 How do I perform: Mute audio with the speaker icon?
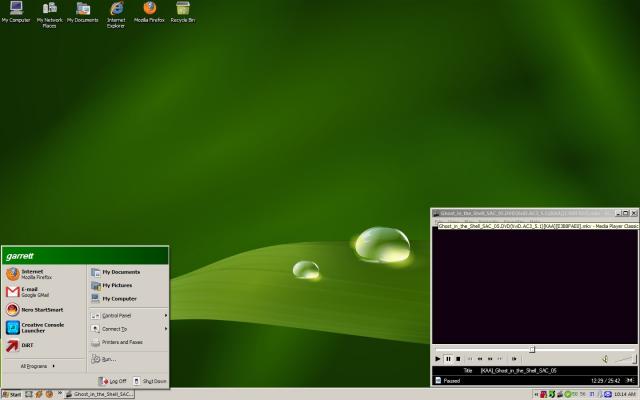point(605,359)
